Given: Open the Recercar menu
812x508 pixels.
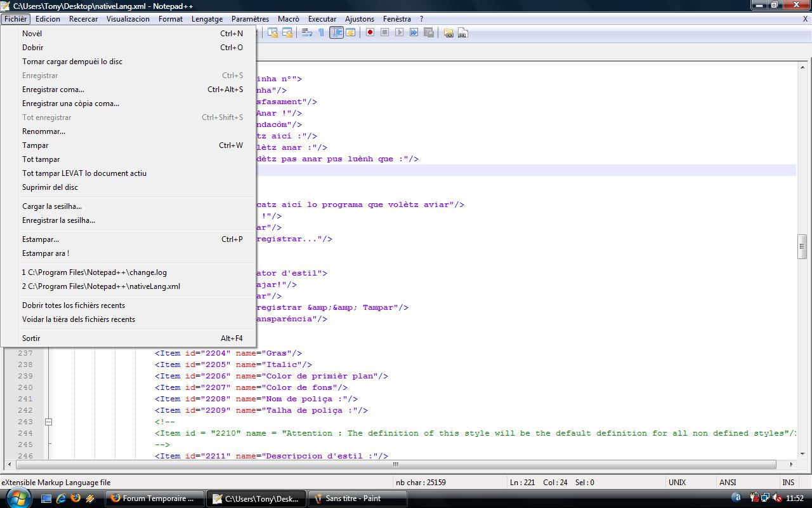Looking at the screenshot, I should click(x=84, y=19).
